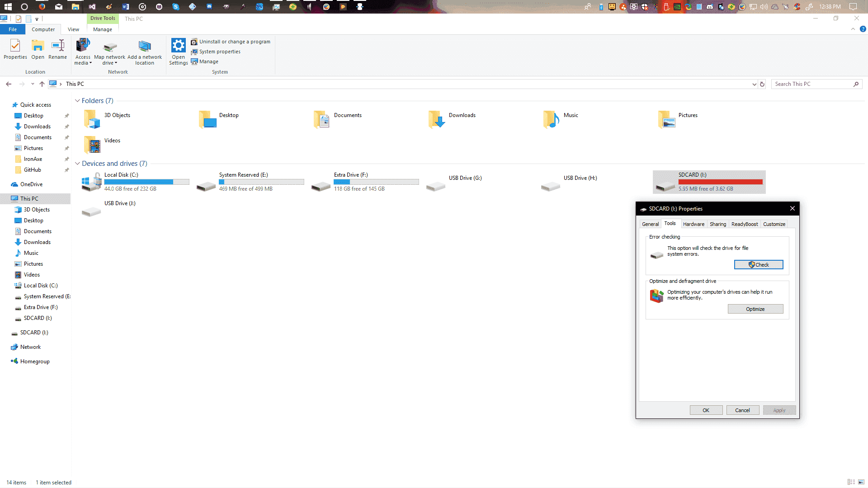Open IronAxe in Quick access
Screen dimensions: 868x488
point(33,159)
